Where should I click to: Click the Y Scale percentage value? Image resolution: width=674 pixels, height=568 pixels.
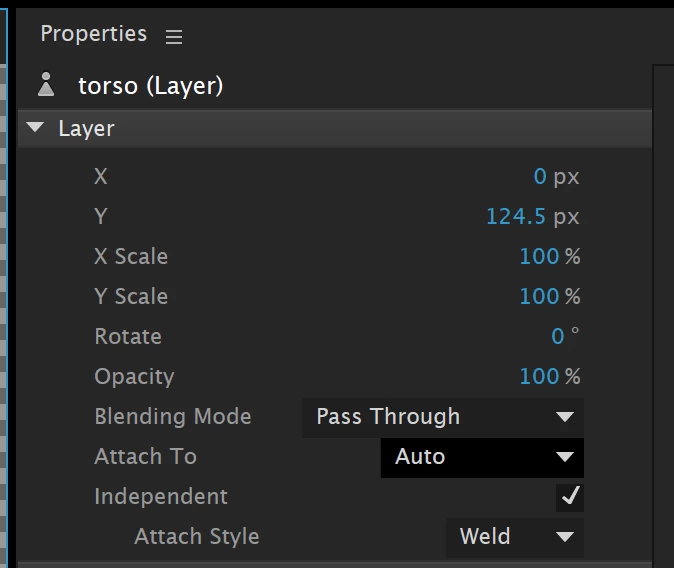tap(539, 297)
